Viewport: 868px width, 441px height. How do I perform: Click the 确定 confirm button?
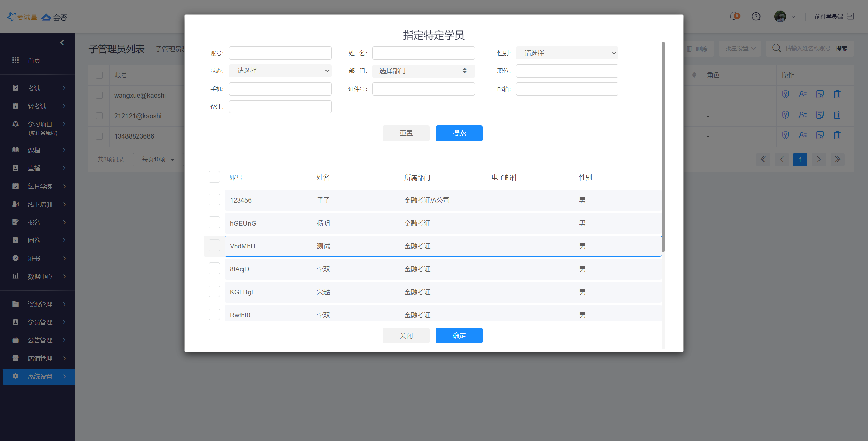459,335
